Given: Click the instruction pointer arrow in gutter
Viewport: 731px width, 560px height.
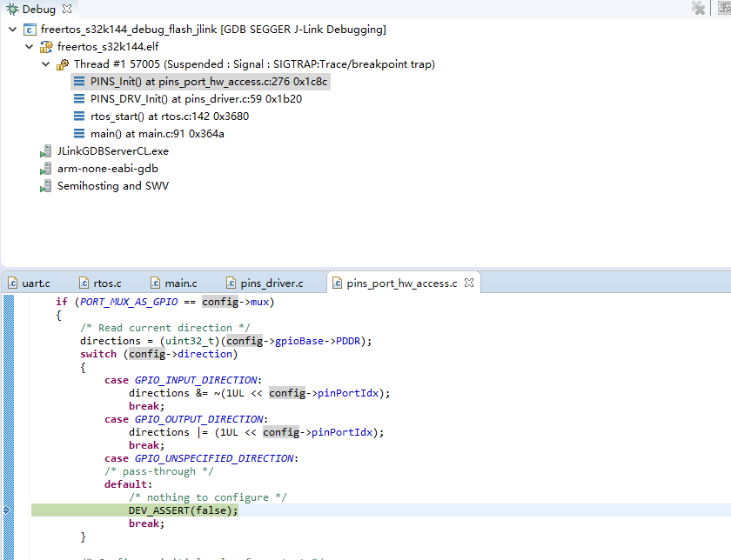Looking at the screenshot, I should (7, 510).
